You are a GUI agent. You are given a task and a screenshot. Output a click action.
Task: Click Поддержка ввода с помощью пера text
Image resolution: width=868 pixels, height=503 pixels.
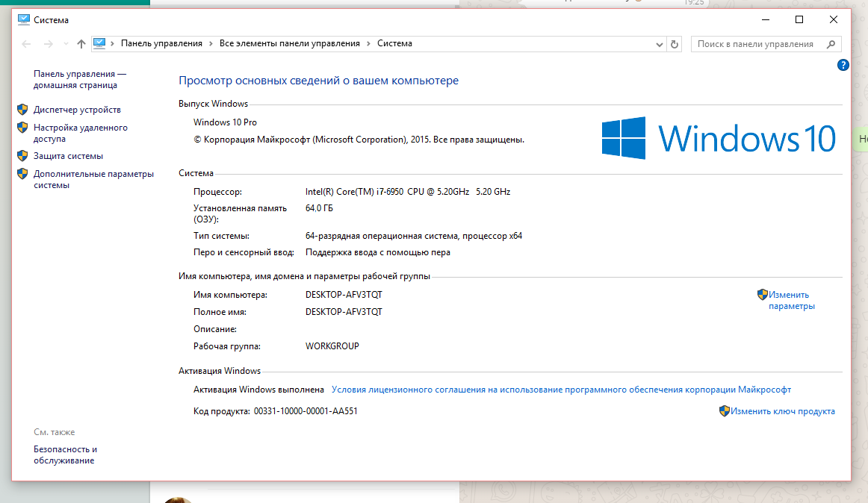click(x=377, y=252)
